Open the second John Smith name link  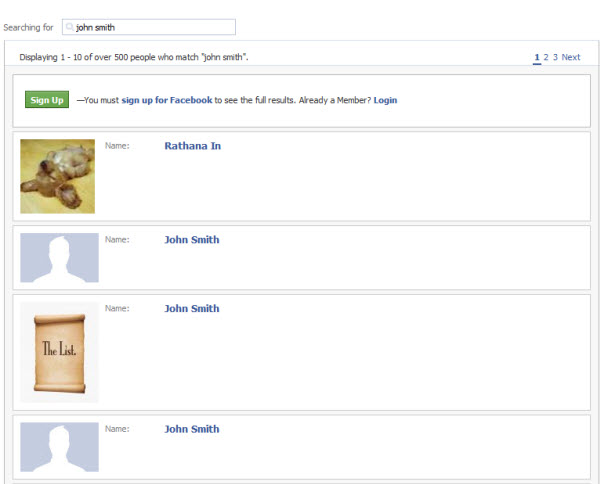pyautogui.click(x=192, y=308)
